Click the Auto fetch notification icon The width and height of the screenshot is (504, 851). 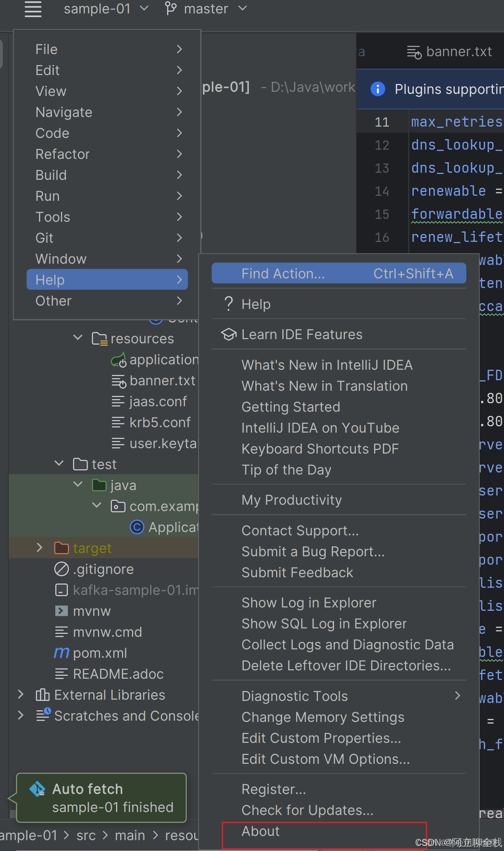tap(37, 789)
